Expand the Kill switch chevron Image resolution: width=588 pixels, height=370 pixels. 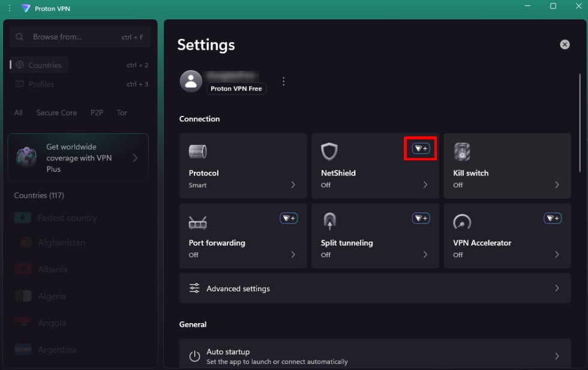(557, 184)
